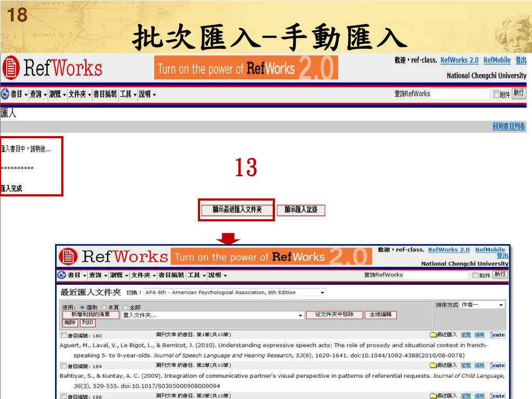Image resolution: width=532 pixels, height=399 pixels.
Task: Open the APA 6th output style dropdown
Action: coord(235,292)
